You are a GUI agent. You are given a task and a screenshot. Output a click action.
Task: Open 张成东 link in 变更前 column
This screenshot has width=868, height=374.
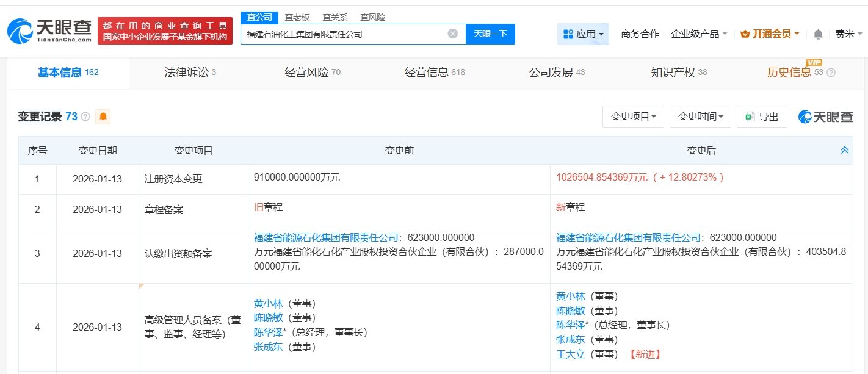pos(268,347)
